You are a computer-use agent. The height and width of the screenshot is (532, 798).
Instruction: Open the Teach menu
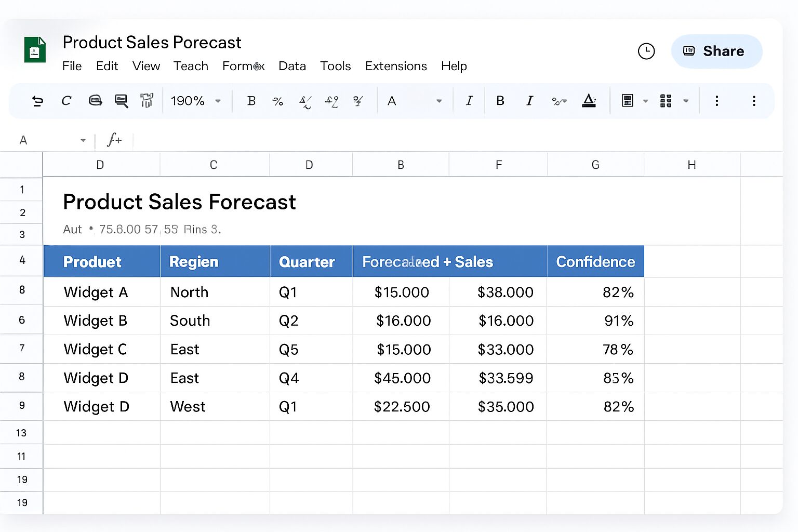click(191, 66)
